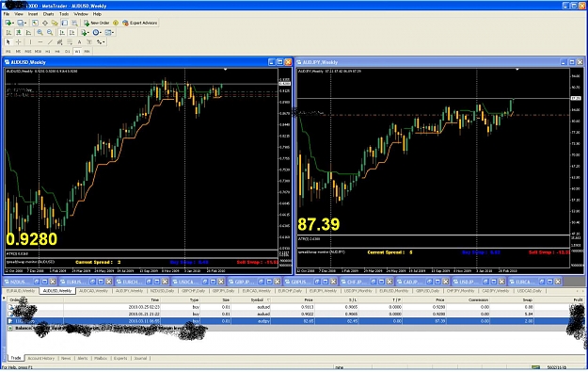Open the Tools menu

64,14
